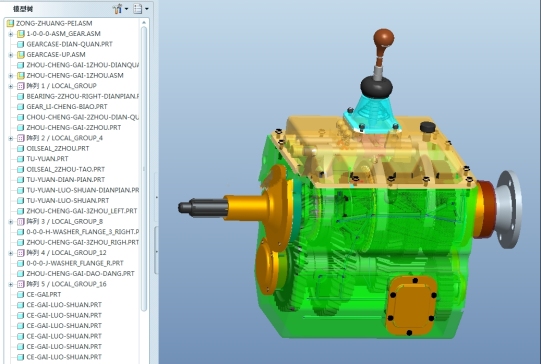Pick the black breather cap on top cover
This screenshot has height=364, width=541.
pyautogui.click(x=427, y=127)
